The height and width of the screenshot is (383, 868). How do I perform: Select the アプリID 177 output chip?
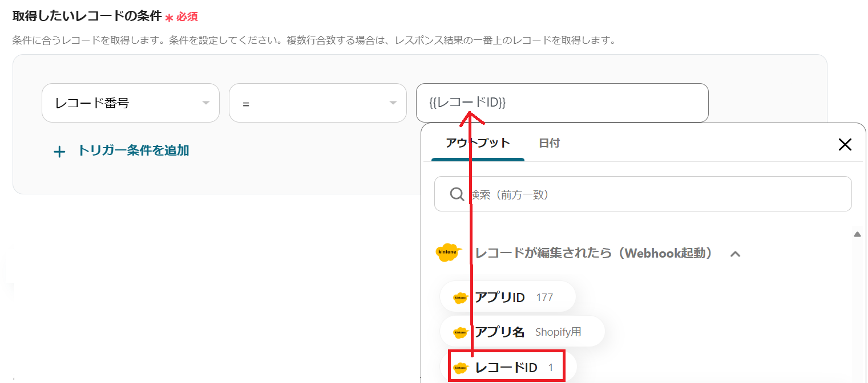point(508,297)
